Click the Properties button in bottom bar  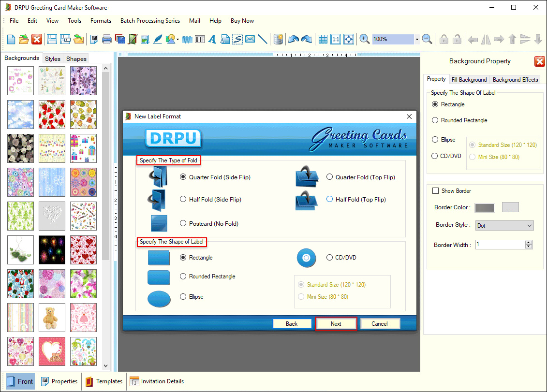59,381
